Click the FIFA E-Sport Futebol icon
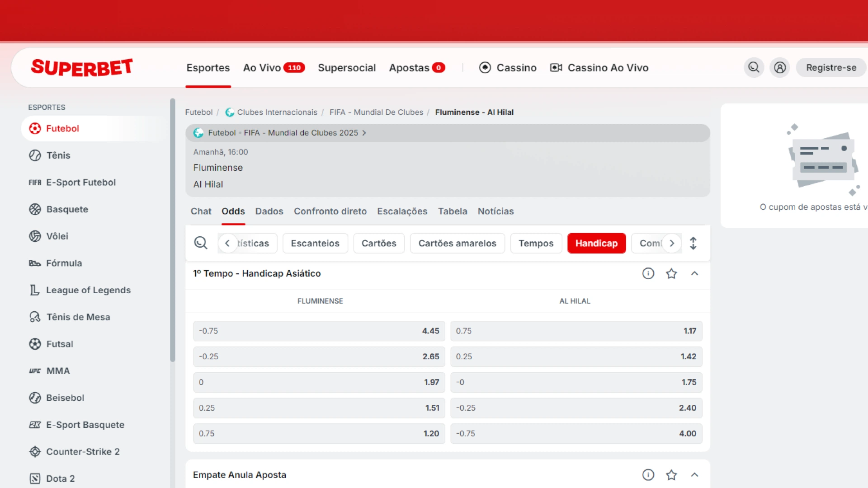Image resolution: width=868 pixels, height=488 pixels. (35, 183)
